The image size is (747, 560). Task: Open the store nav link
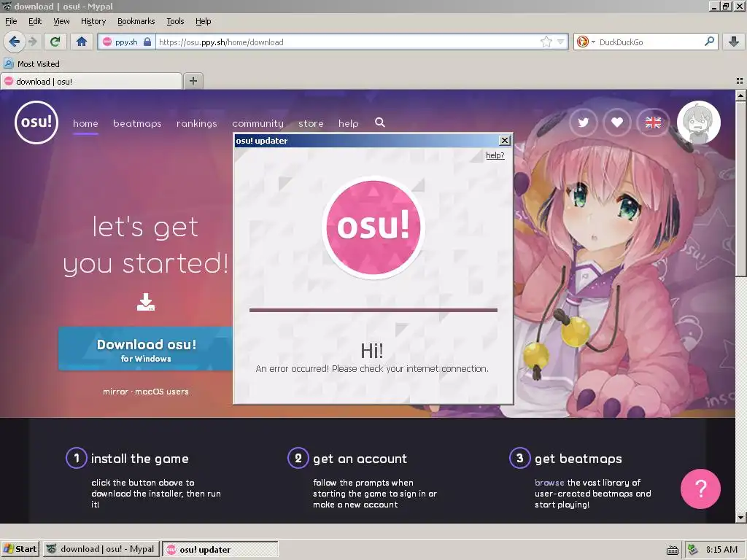tap(311, 123)
